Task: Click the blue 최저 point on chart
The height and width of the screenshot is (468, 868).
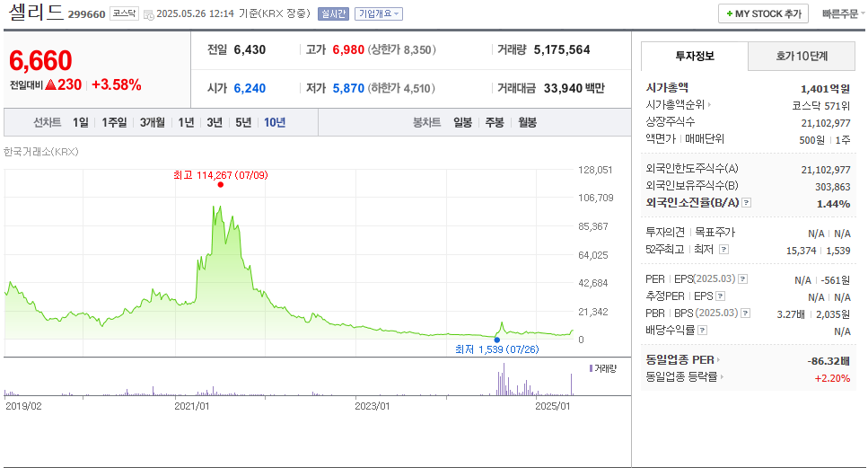Action: pos(496,340)
